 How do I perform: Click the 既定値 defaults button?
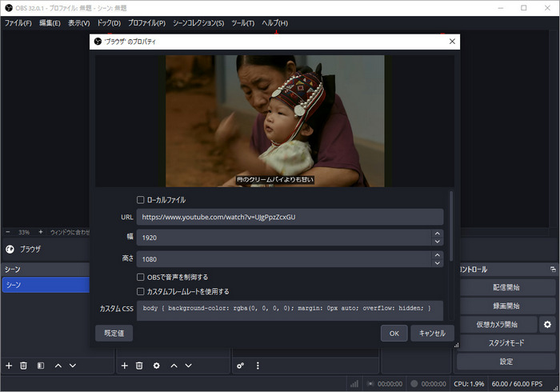tap(114, 333)
